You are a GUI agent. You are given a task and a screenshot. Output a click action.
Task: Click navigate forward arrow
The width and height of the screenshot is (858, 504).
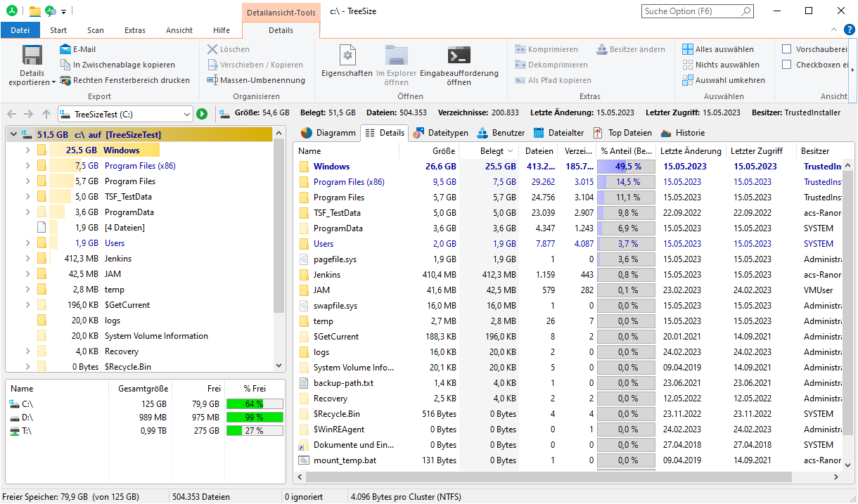(29, 114)
